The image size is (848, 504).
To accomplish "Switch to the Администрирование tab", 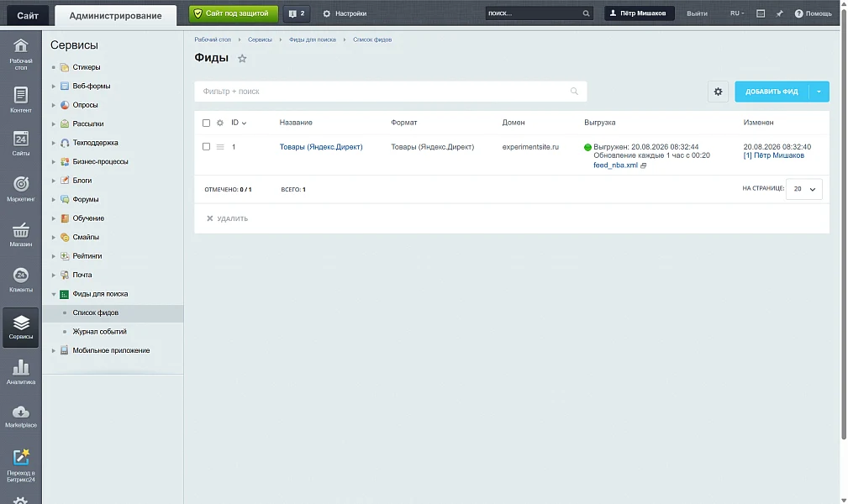I will click(x=115, y=16).
